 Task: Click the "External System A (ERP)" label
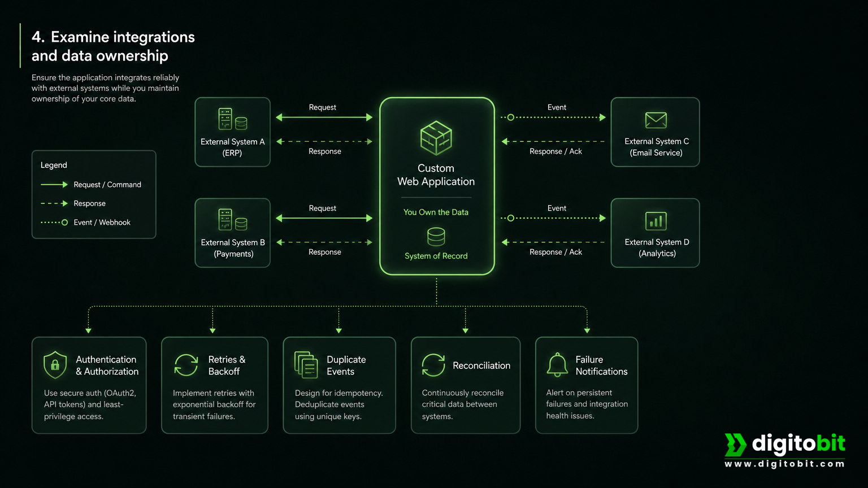tap(233, 147)
